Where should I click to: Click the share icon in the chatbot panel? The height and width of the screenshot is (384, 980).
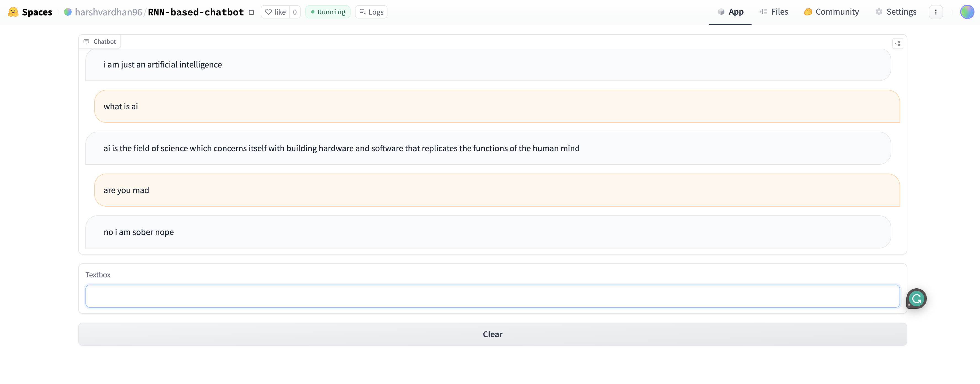[897, 43]
